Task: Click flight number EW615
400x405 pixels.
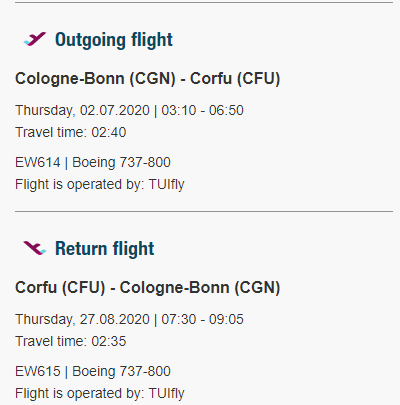Action: 38,371
